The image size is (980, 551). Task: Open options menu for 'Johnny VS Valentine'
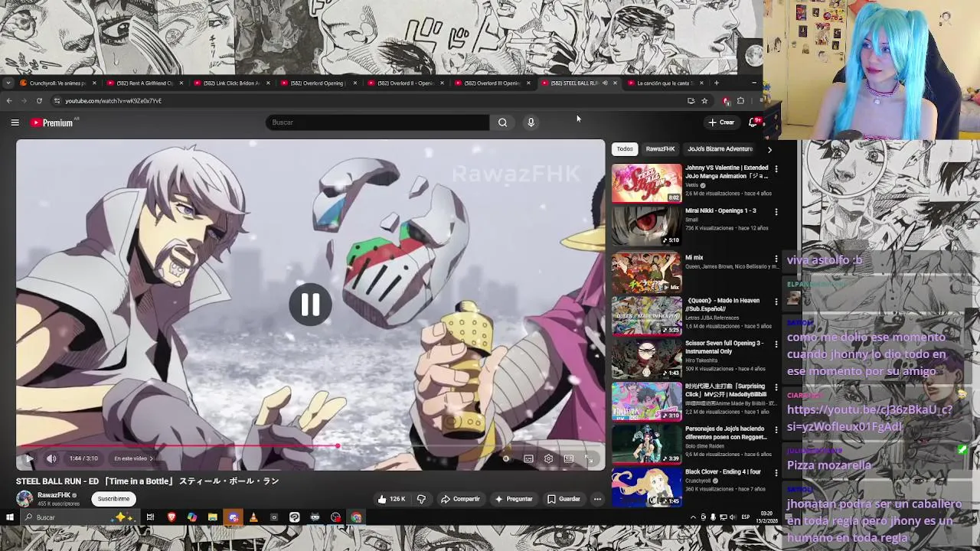(x=776, y=168)
